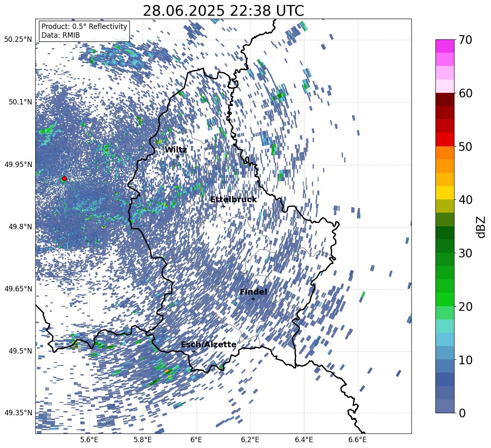
Task: Click the plot title 28.06.2025 22:38 UTC
Action: coord(223,11)
